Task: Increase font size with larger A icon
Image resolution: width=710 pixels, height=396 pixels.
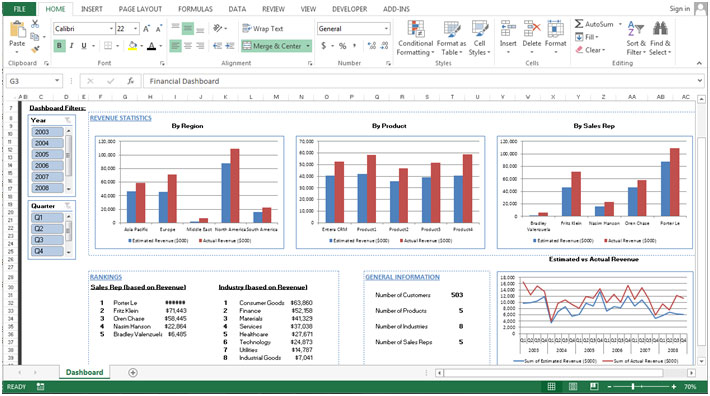Action: pos(146,29)
